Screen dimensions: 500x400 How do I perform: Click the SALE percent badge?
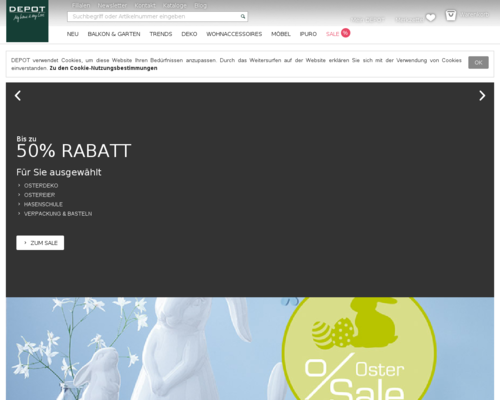tap(346, 33)
